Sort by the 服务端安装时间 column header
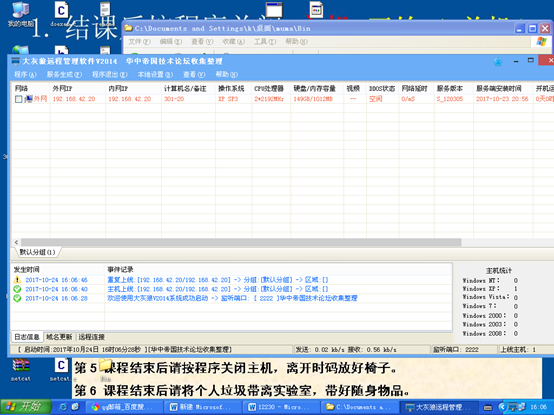This screenshot has height=415, width=554. [503, 88]
